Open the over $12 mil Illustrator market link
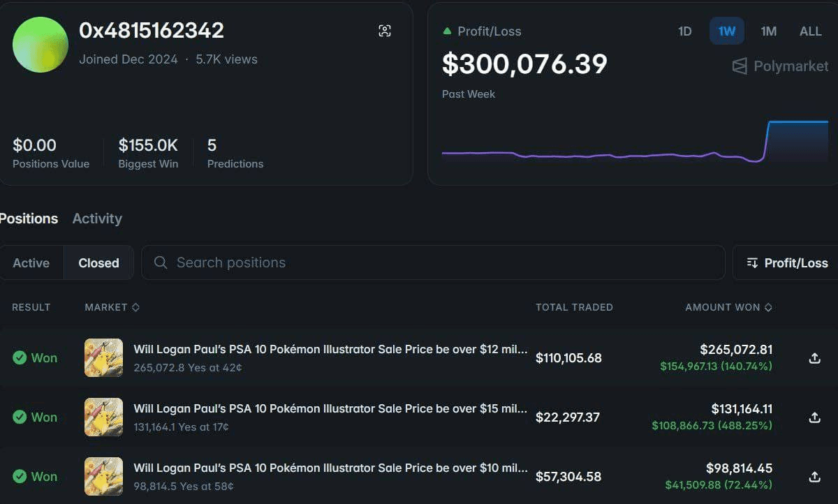Screen dimensions: 838x504 coord(330,350)
